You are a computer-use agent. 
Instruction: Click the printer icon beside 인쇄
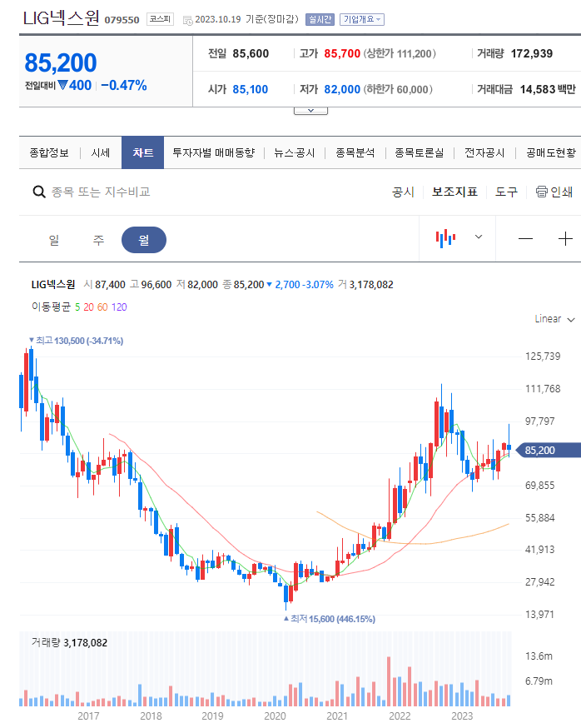pyautogui.click(x=542, y=192)
